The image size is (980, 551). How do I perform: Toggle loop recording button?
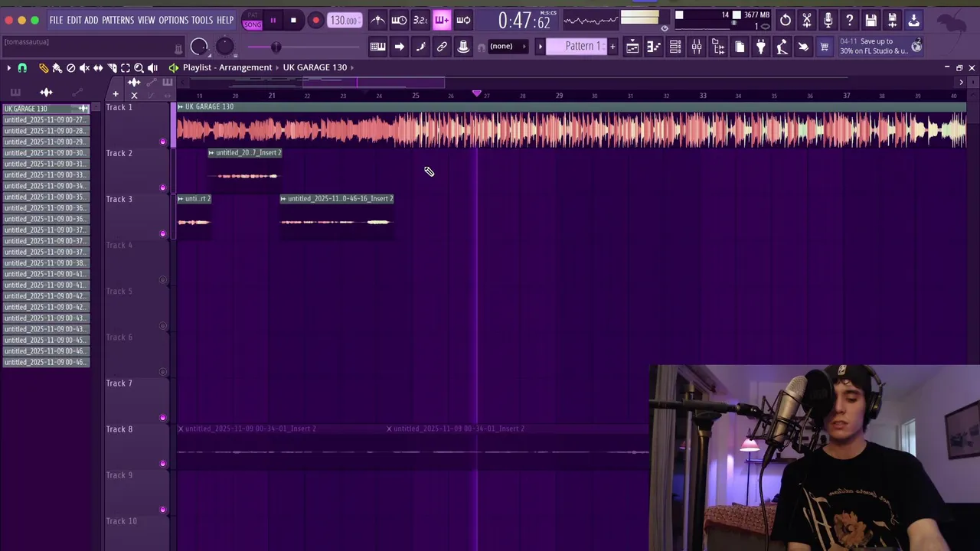coord(463,21)
